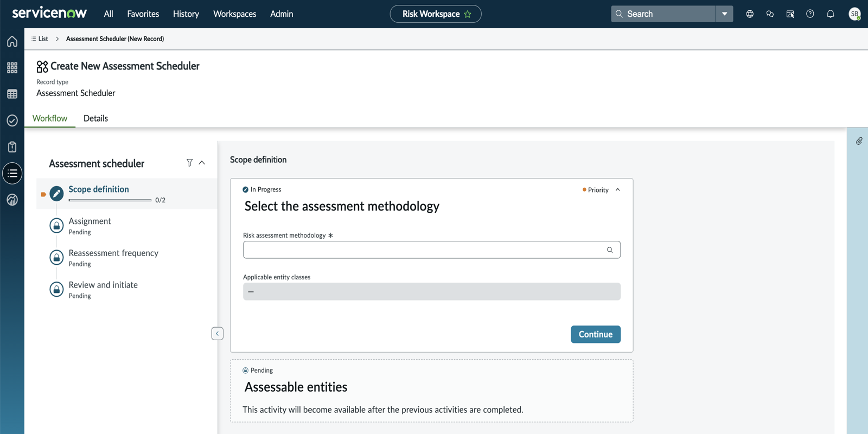Viewport: 868px width, 434px height.
Task: Click the Risk Workspace pill
Action: click(x=436, y=14)
